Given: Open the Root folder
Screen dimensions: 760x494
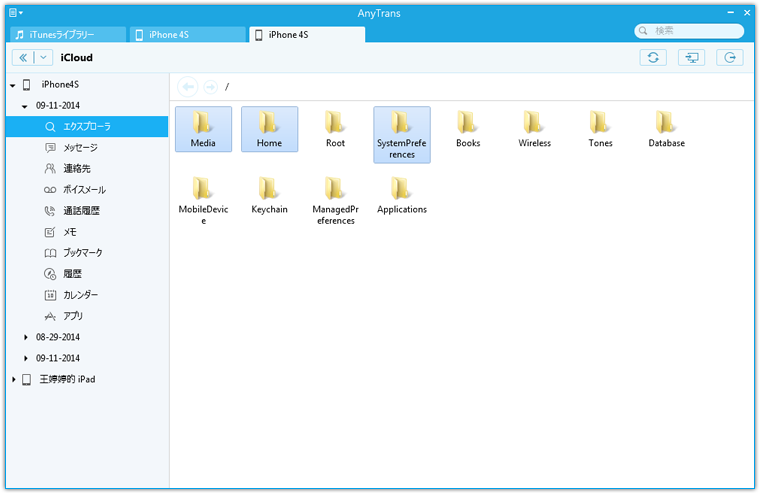Looking at the screenshot, I should 335,129.
